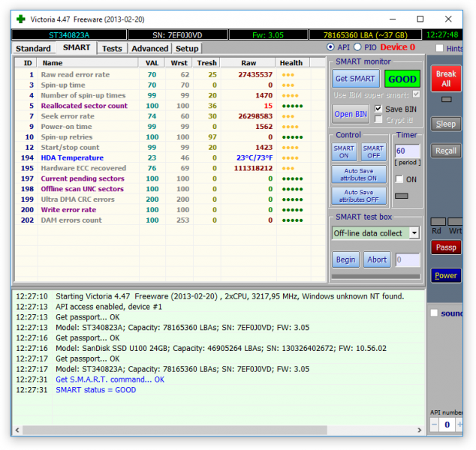Toggle the Save BIN checkbox
Screen dimensions: 476x450
(x=378, y=109)
